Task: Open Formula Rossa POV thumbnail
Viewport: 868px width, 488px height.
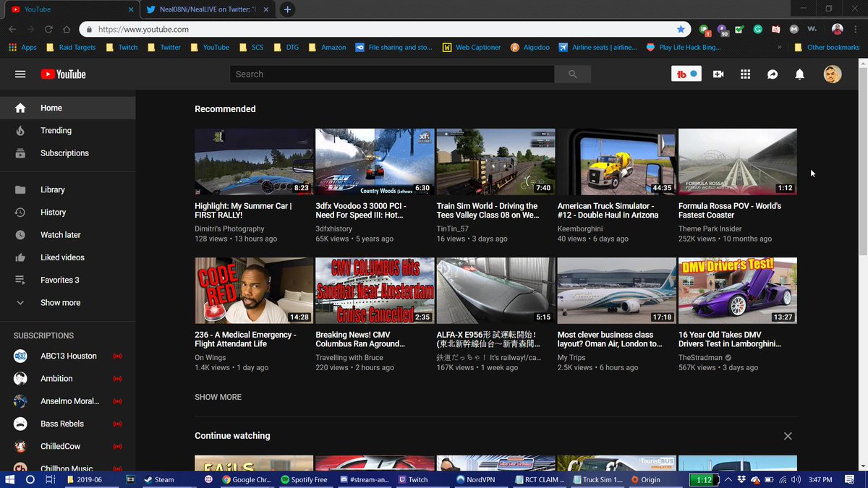Action: coord(738,162)
